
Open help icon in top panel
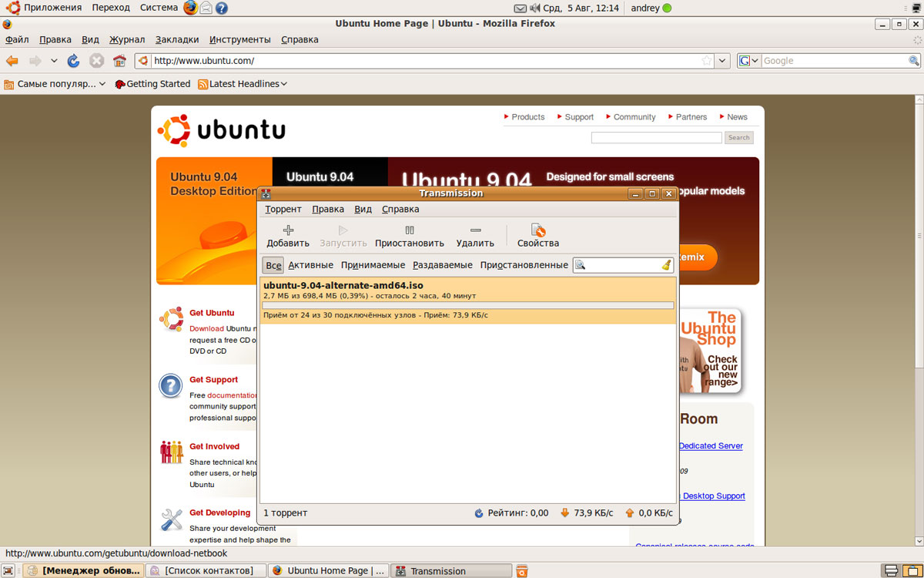pyautogui.click(x=222, y=8)
